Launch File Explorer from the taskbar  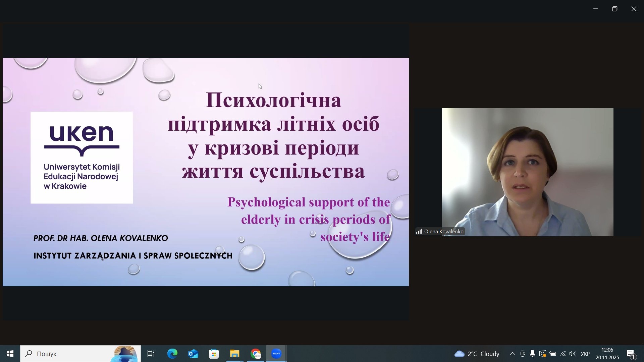[x=234, y=354]
